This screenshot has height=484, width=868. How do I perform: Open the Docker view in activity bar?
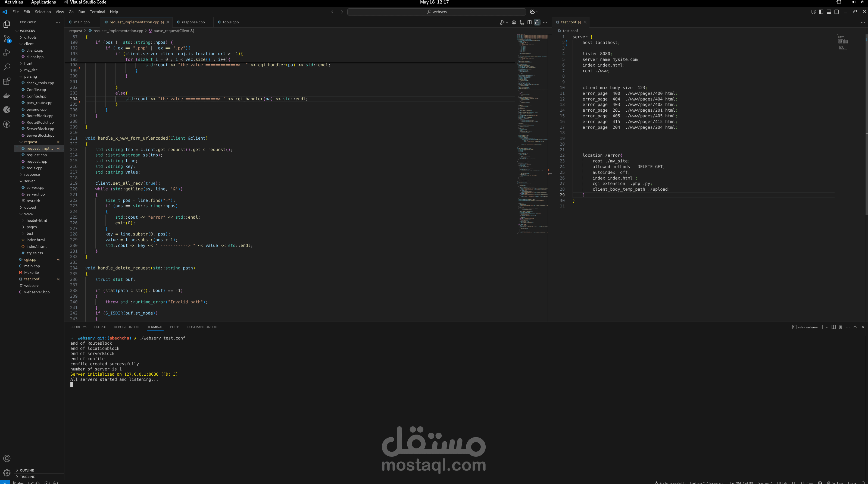(7, 96)
